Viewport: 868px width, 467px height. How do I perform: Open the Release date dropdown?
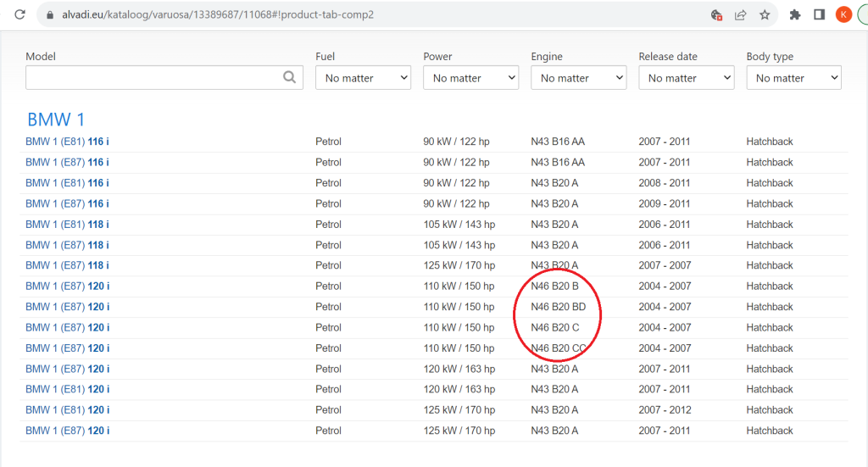[686, 78]
